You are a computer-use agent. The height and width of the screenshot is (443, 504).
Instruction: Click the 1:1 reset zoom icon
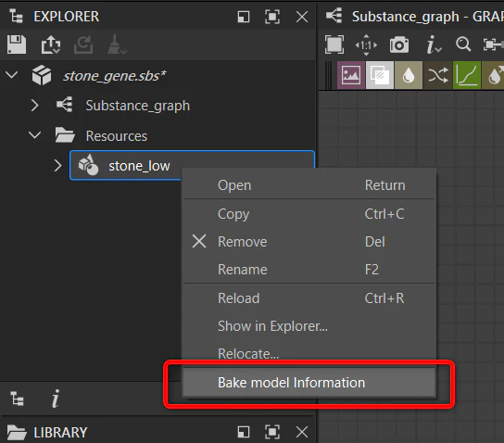[366, 44]
